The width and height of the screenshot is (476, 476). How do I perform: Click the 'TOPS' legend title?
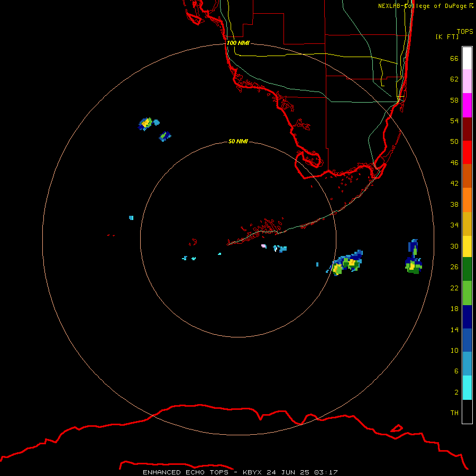465,32
